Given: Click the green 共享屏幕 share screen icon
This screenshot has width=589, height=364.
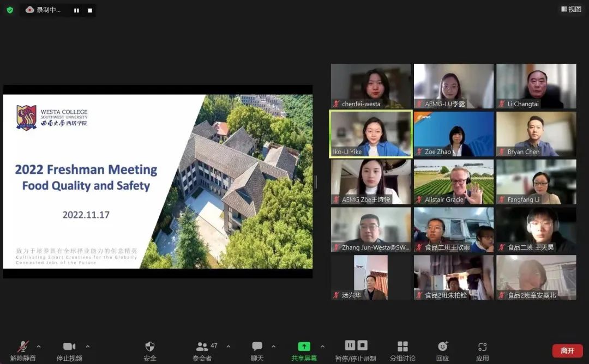Looking at the screenshot, I should (x=304, y=347).
